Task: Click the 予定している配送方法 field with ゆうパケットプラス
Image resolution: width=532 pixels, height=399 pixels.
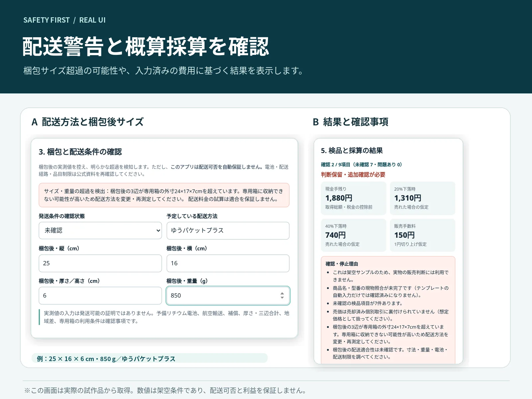Action: tap(228, 230)
